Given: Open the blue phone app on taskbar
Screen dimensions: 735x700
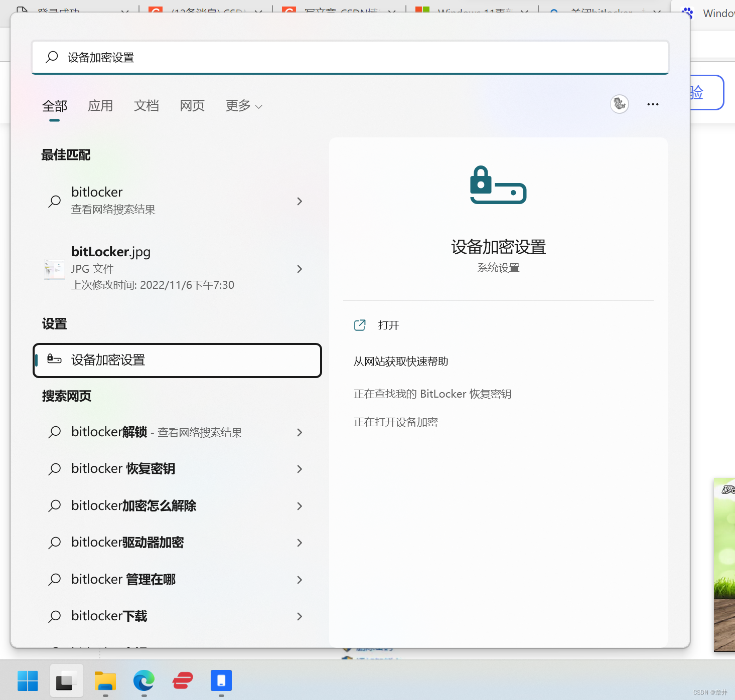Looking at the screenshot, I should 221,680.
